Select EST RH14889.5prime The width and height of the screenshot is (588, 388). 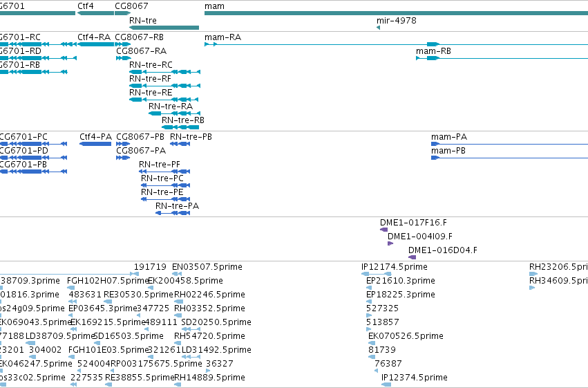pyautogui.click(x=209, y=378)
